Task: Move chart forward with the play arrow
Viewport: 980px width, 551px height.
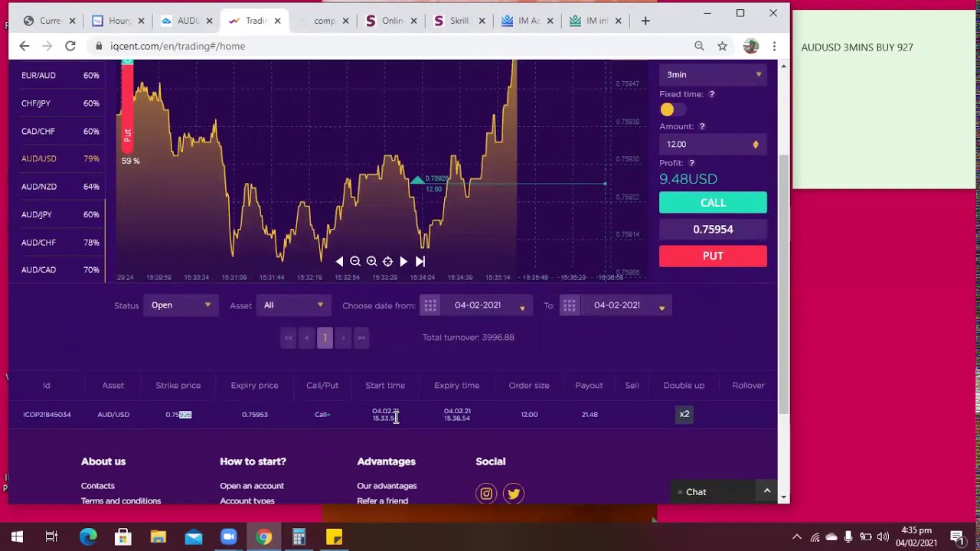Action: point(403,261)
